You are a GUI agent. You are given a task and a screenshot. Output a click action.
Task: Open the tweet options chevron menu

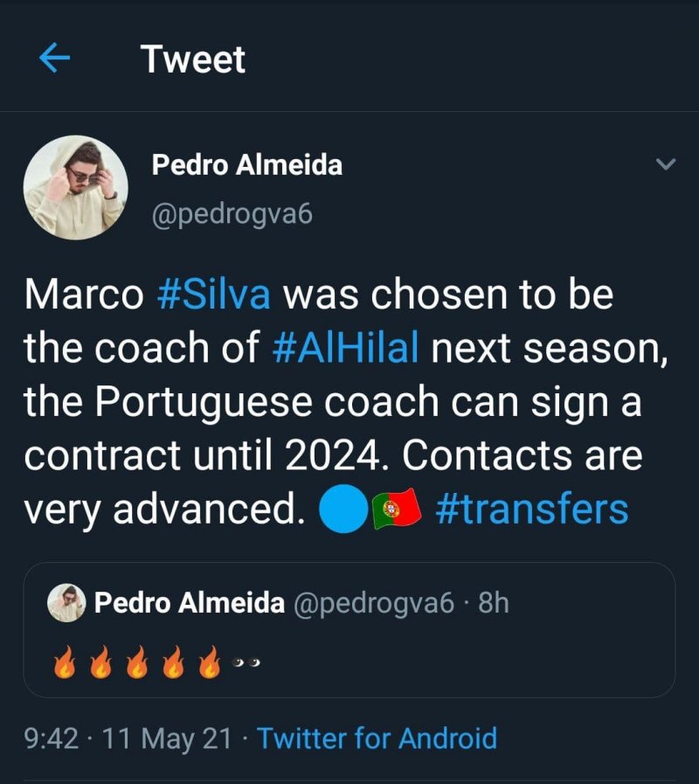click(666, 164)
